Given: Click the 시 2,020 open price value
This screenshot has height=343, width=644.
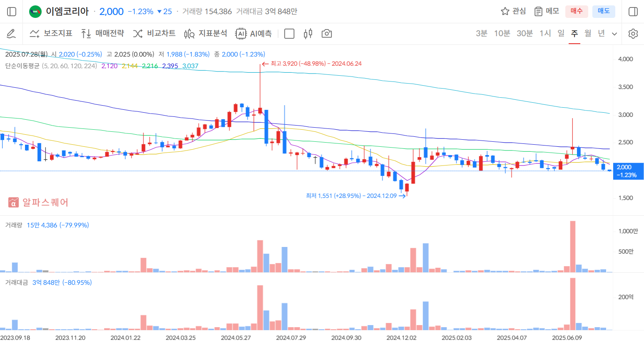Looking at the screenshot, I should [77, 54].
